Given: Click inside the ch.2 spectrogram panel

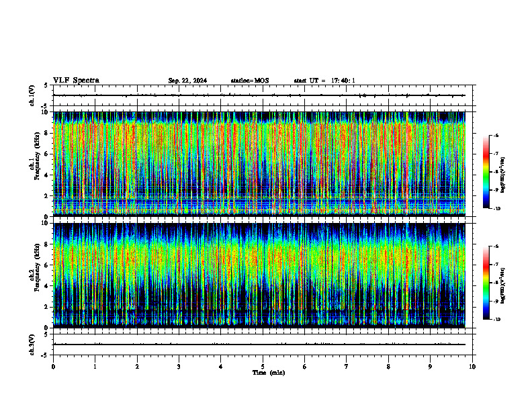Looking at the screenshot, I should pos(259,275).
